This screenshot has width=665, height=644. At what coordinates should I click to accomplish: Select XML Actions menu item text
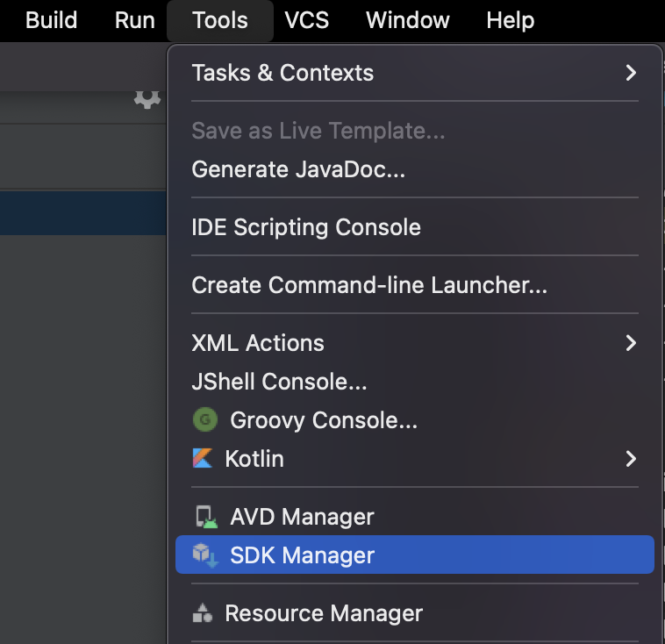pyautogui.click(x=258, y=343)
